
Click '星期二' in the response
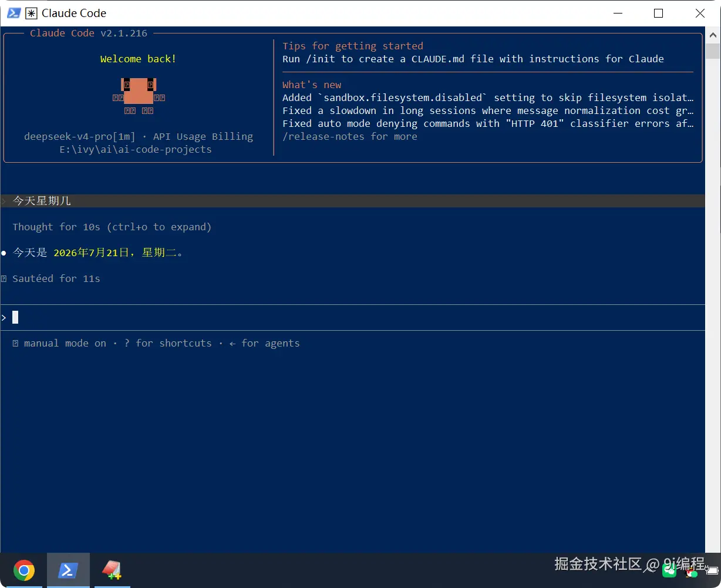tap(159, 253)
